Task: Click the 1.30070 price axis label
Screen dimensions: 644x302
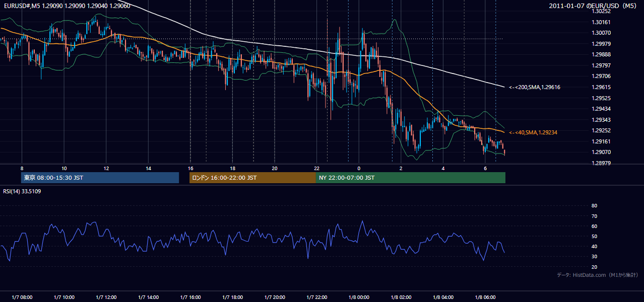Action: [601, 33]
